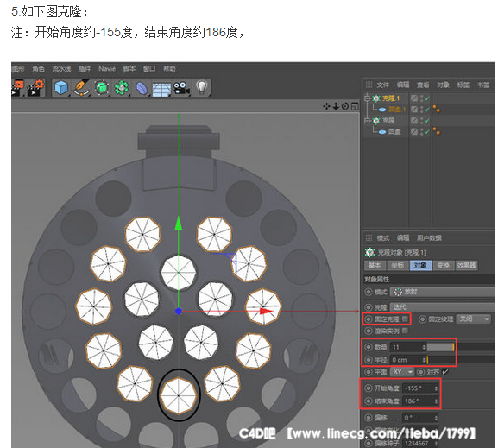The height and width of the screenshot is (448, 498).
Task: Click viewport zoom camera icon
Action: point(336,106)
